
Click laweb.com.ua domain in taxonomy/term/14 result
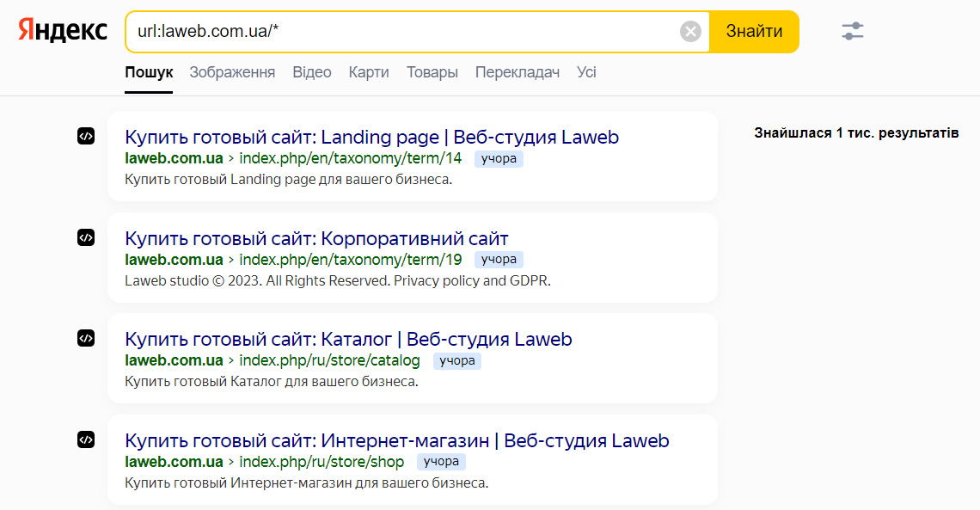174,158
